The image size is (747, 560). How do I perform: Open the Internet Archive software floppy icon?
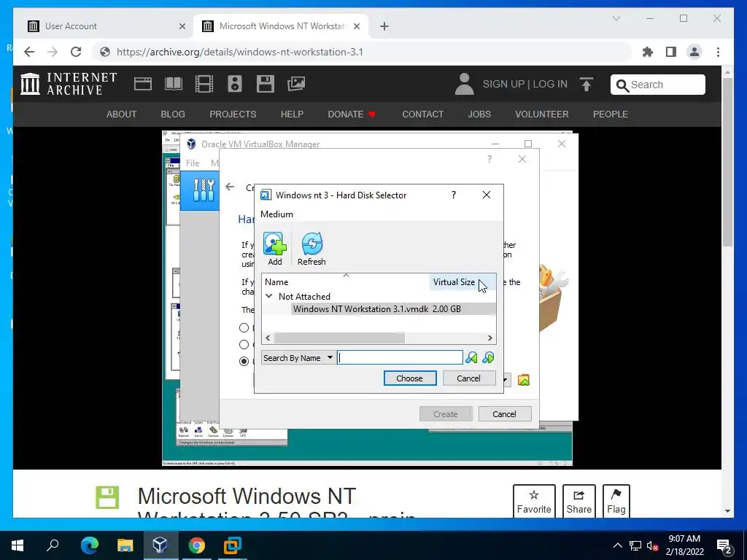click(x=266, y=84)
